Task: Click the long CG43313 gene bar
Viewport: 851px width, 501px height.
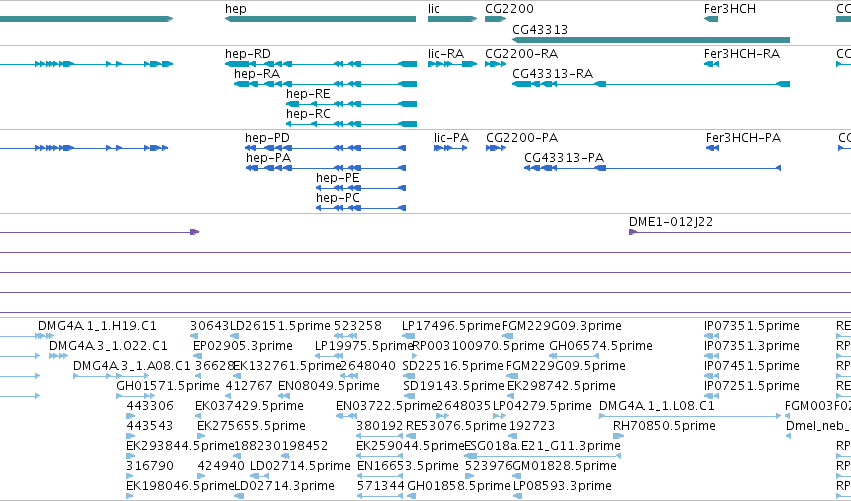Action: coord(651,40)
